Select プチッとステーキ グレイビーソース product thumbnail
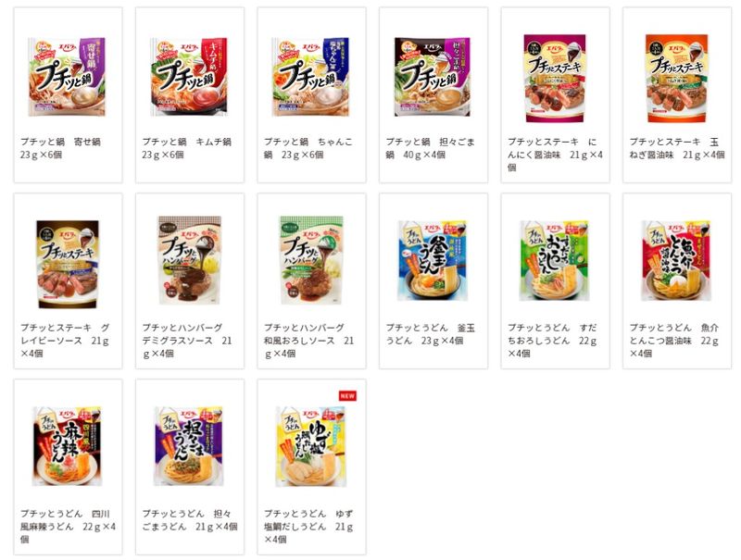 pos(68,264)
